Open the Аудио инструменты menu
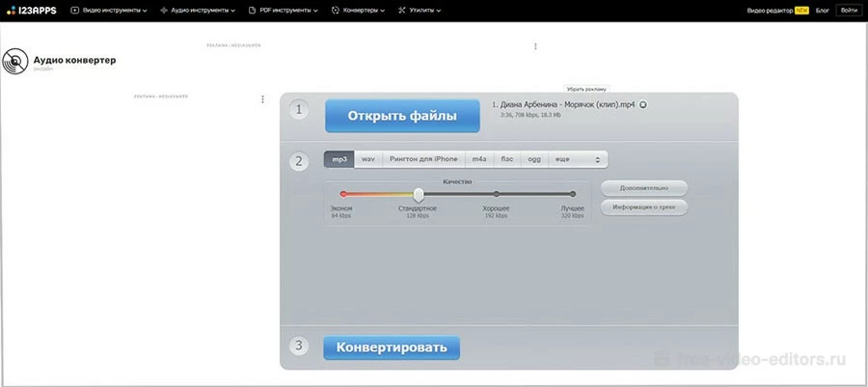868x387 pixels. [198, 11]
